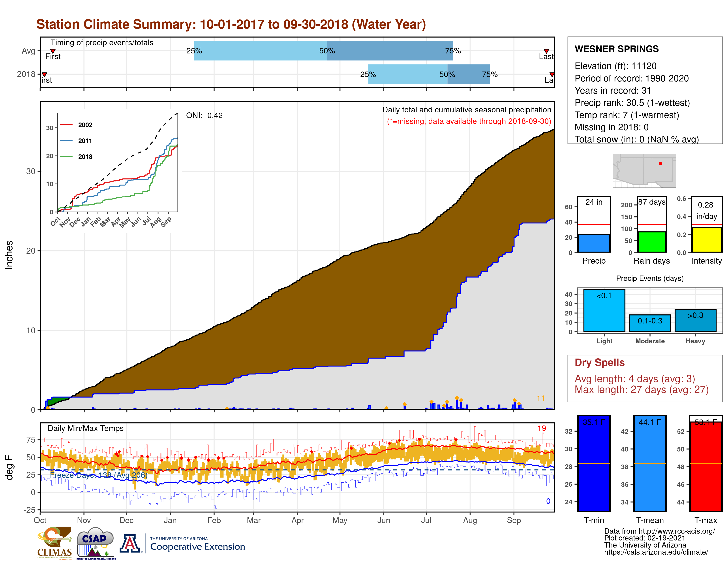This screenshot has width=728, height=563.
Task: Click the '0.28 in/day' Intensity value
Action: tap(706, 210)
